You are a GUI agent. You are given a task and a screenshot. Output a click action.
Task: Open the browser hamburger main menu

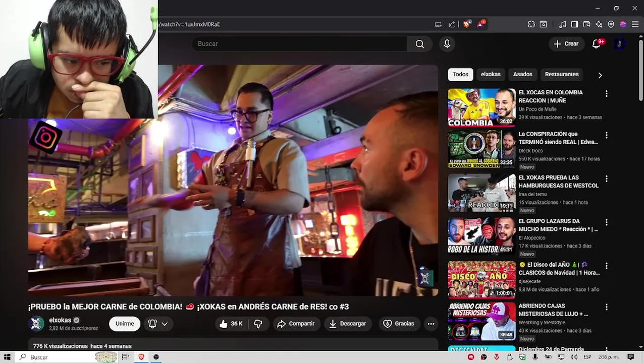635,24
